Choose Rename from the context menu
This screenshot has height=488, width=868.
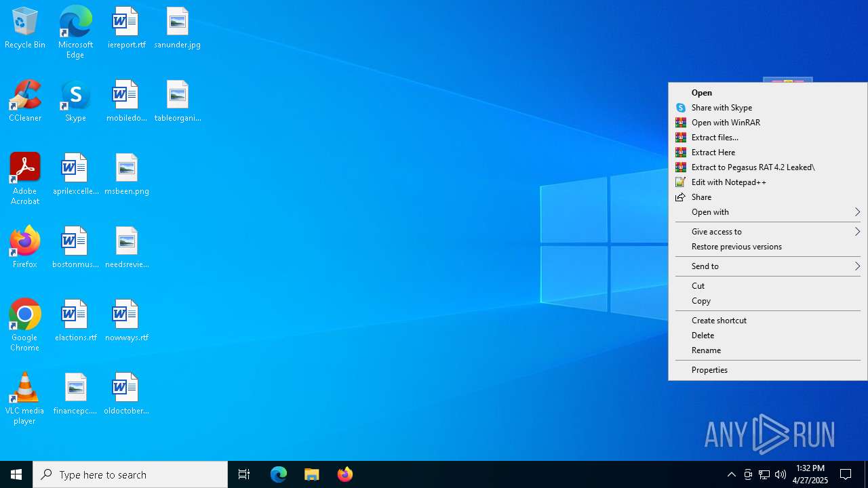point(768,350)
